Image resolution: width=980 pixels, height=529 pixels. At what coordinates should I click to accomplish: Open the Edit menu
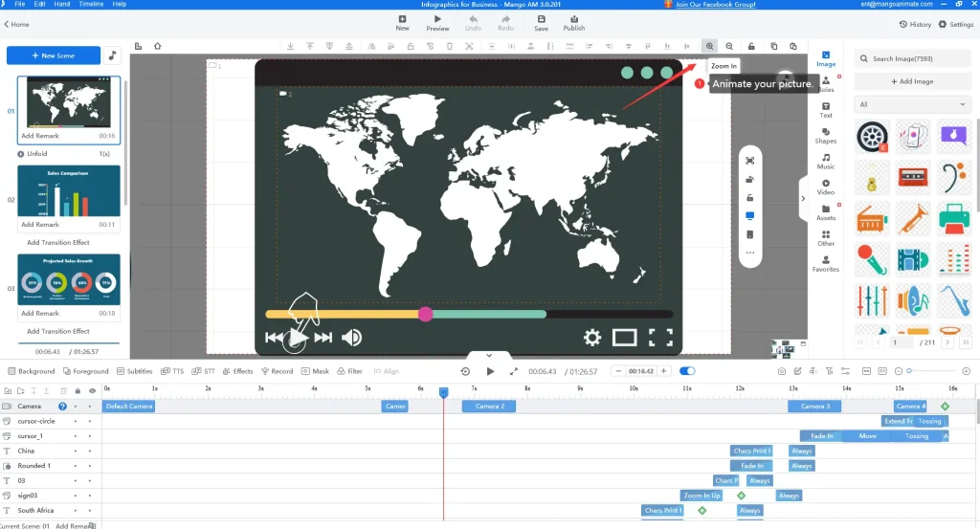coord(40,5)
